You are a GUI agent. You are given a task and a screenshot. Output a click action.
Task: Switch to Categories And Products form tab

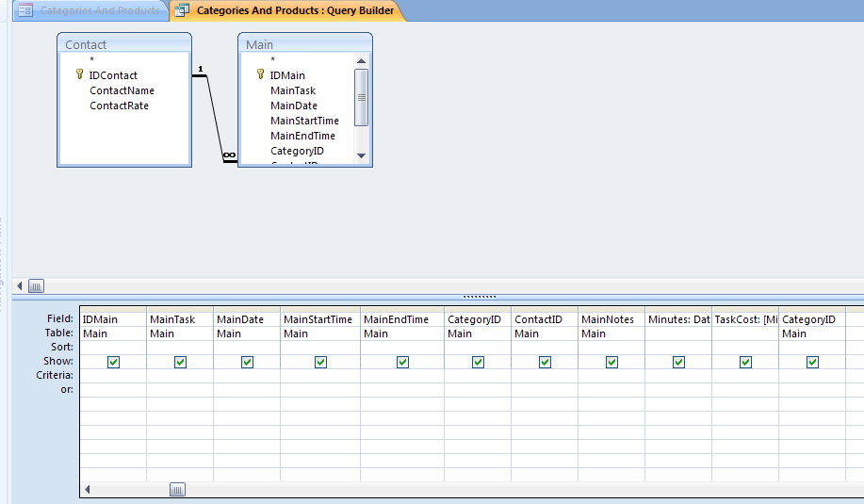pyautogui.click(x=91, y=10)
